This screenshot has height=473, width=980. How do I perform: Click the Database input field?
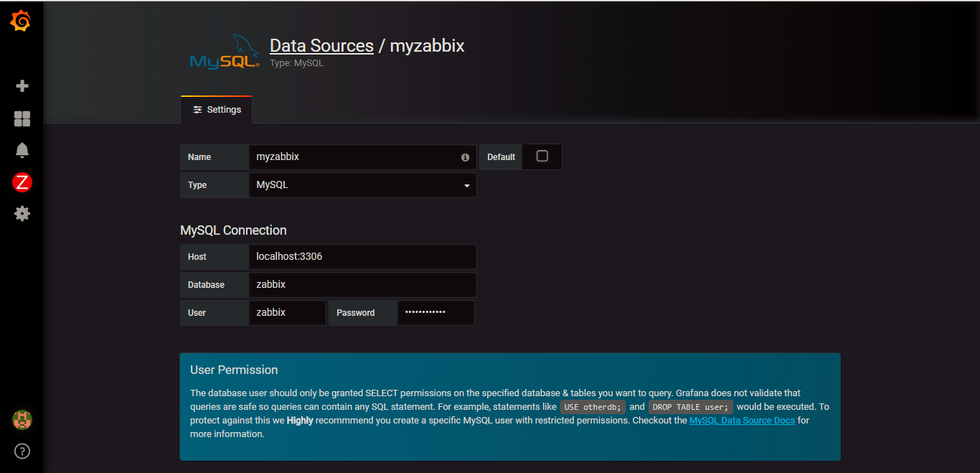click(362, 285)
